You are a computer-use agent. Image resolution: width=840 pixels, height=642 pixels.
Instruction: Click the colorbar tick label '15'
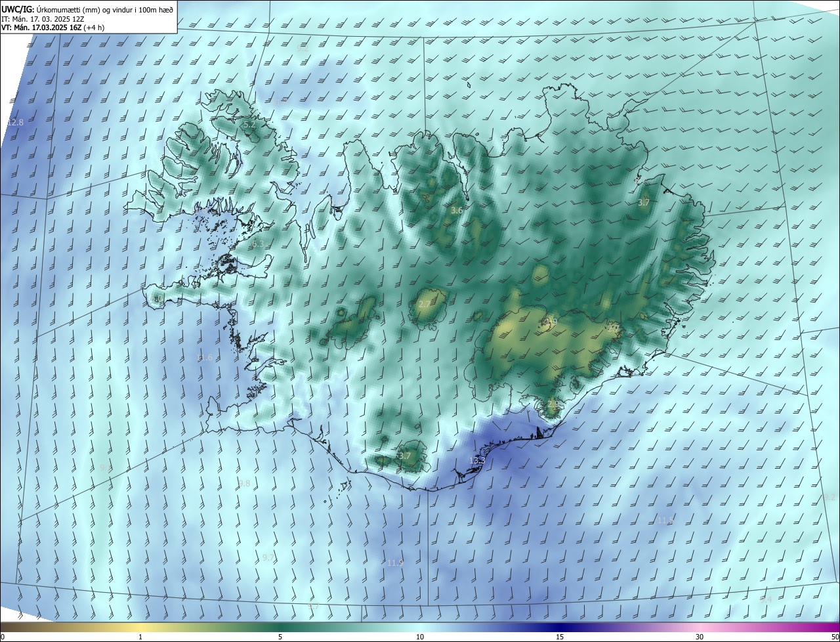tap(560, 637)
